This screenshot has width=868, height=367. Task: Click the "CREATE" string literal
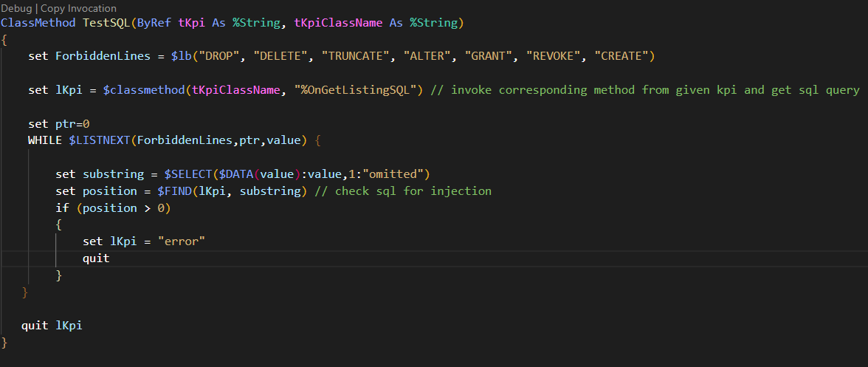[x=621, y=56]
